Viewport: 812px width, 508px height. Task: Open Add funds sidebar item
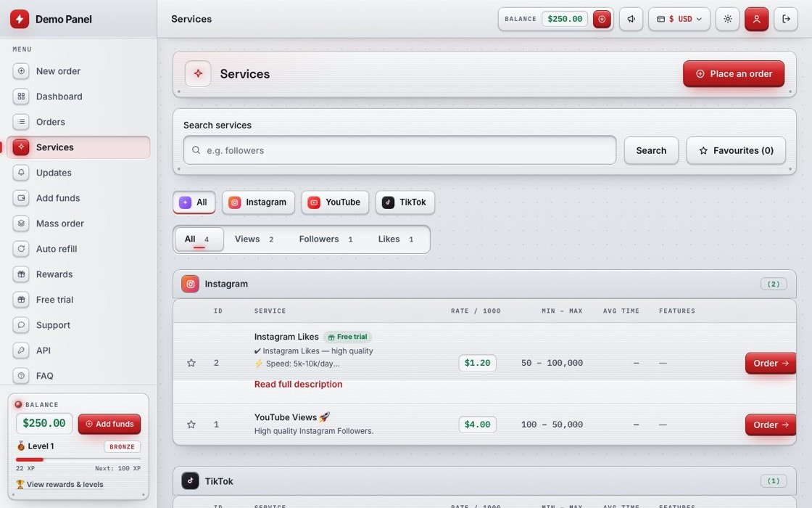pyautogui.click(x=79, y=198)
